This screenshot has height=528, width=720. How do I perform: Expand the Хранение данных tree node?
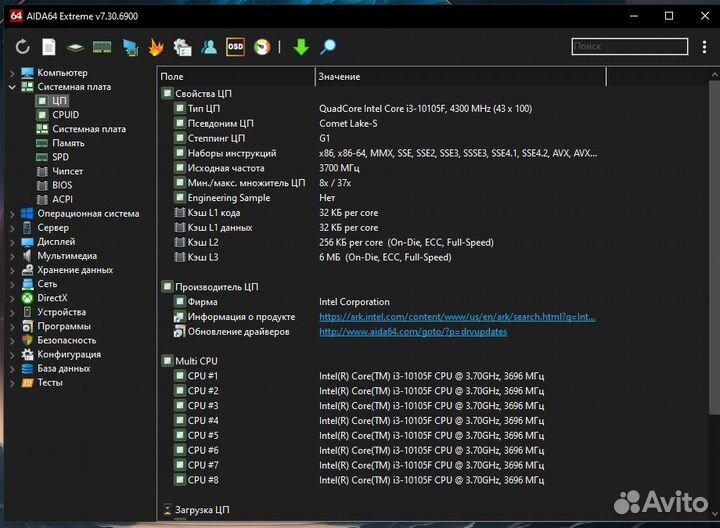click(x=12, y=270)
